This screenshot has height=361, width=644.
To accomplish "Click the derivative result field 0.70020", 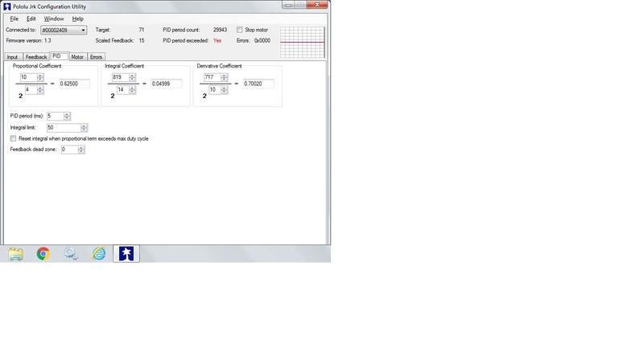I will coord(258,84).
